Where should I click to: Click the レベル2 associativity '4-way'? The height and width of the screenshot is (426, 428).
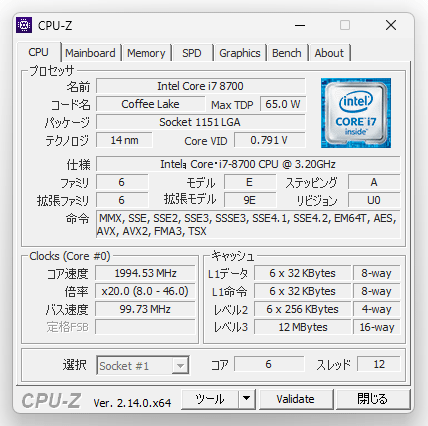coord(377,309)
